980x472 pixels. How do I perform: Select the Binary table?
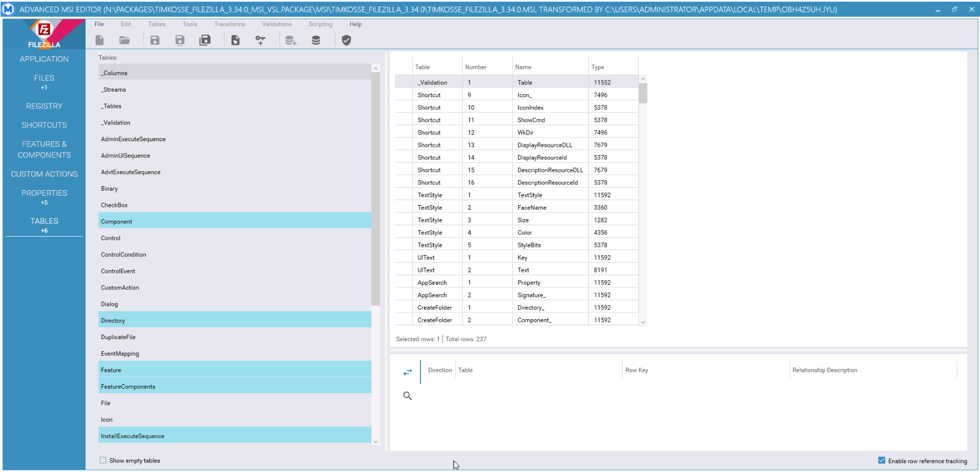[235, 188]
